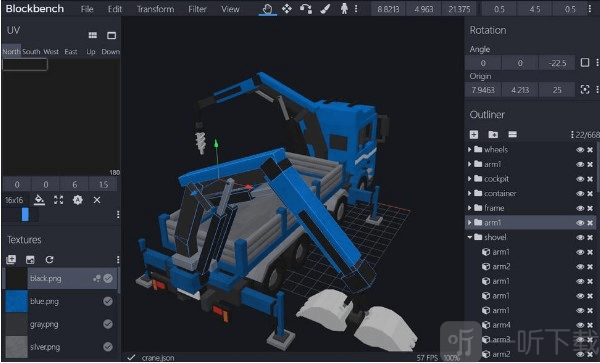Clear the UV with X icon

pyautogui.click(x=97, y=200)
